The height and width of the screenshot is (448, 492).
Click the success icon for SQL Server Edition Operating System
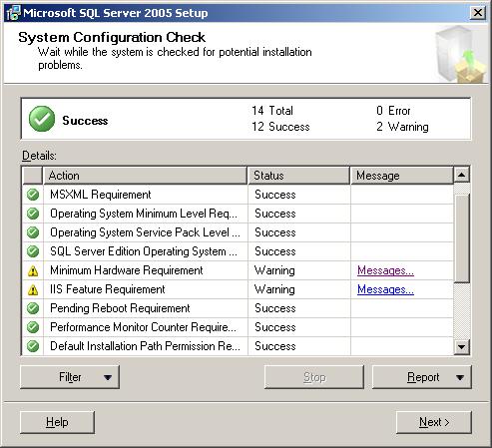[33, 251]
